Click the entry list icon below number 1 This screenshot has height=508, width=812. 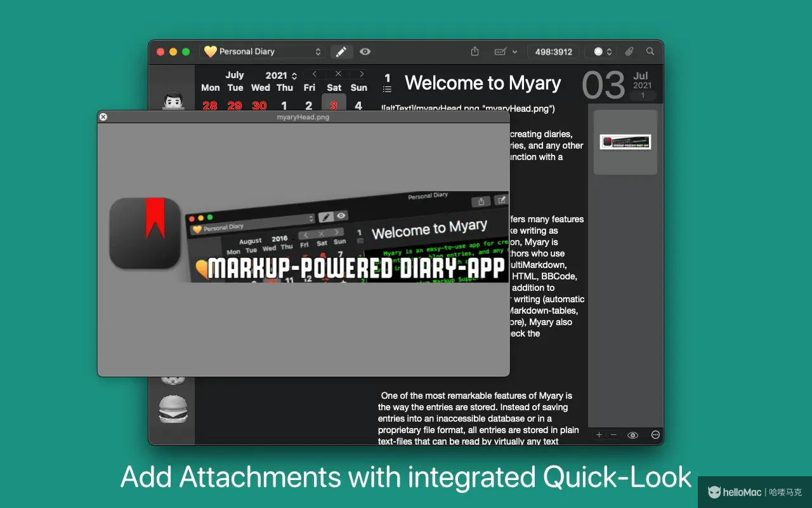click(x=387, y=90)
